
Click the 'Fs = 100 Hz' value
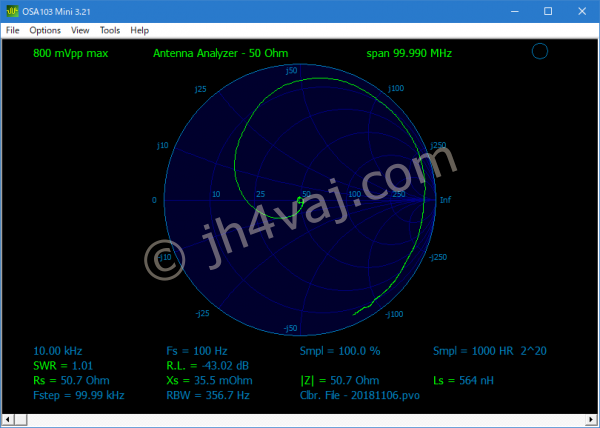(x=197, y=351)
